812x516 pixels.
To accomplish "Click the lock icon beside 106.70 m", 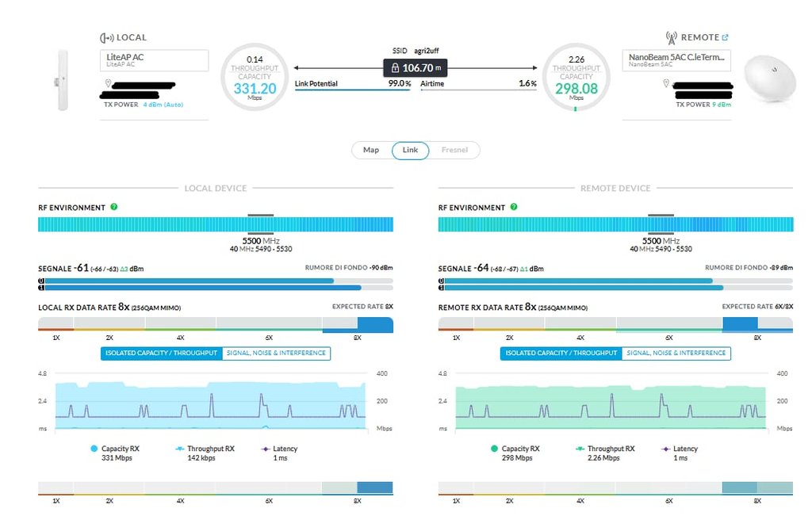I will (x=395, y=68).
